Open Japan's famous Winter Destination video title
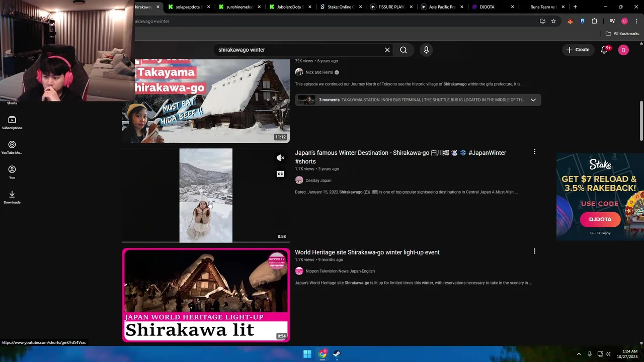This screenshot has width=644, height=362. (400, 157)
